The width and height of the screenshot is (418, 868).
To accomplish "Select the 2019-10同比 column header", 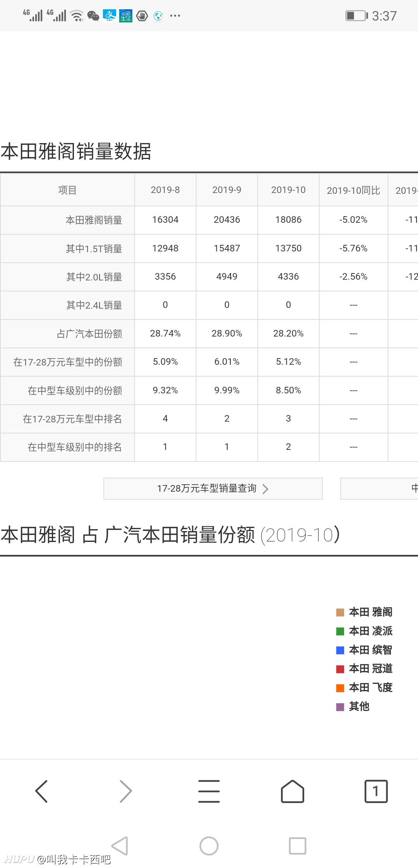I will point(353,190).
